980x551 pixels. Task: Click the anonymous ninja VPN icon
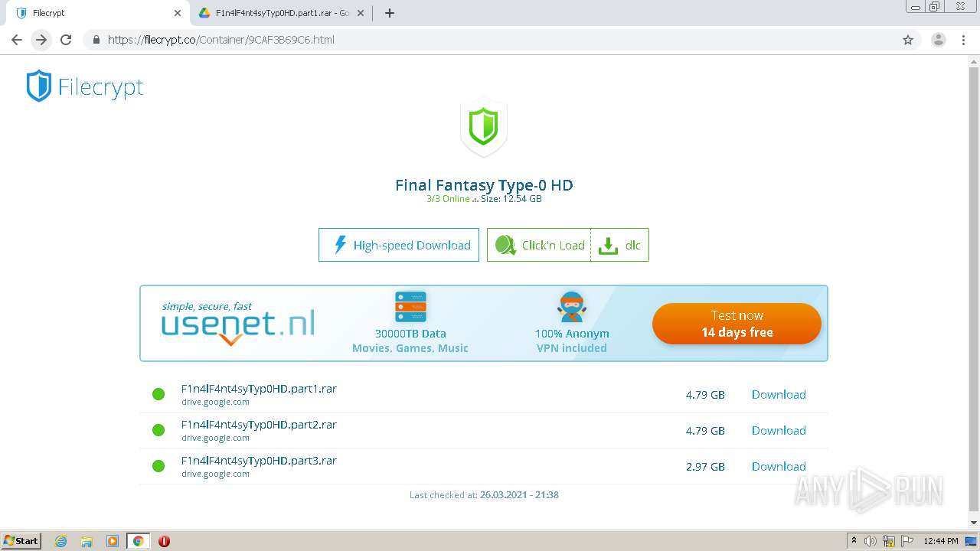coord(572,306)
